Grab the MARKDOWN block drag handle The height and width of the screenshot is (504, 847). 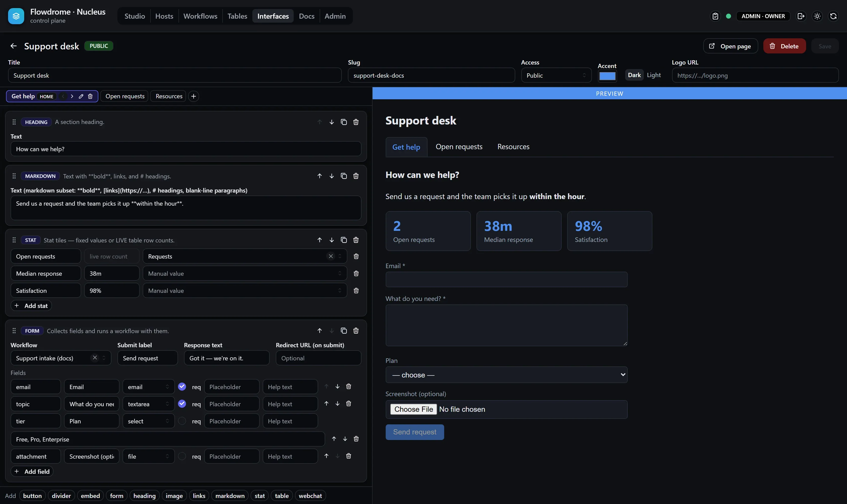click(x=14, y=176)
